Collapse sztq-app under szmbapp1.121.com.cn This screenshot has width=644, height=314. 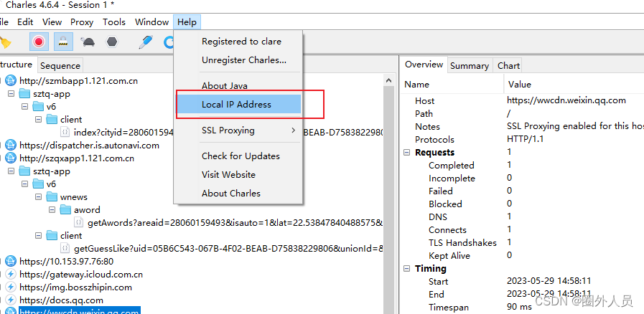click(11, 94)
